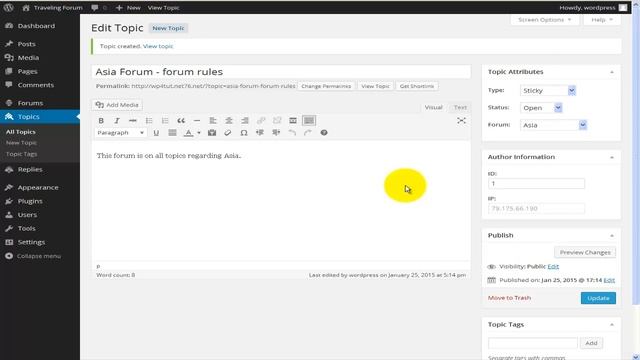Click the Update button

[x=598, y=298]
